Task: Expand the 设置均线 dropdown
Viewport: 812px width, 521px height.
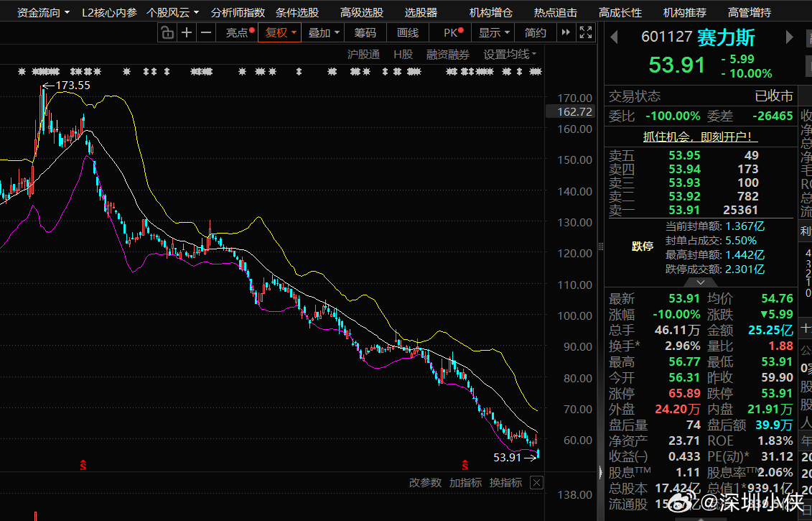Action: 510,55
